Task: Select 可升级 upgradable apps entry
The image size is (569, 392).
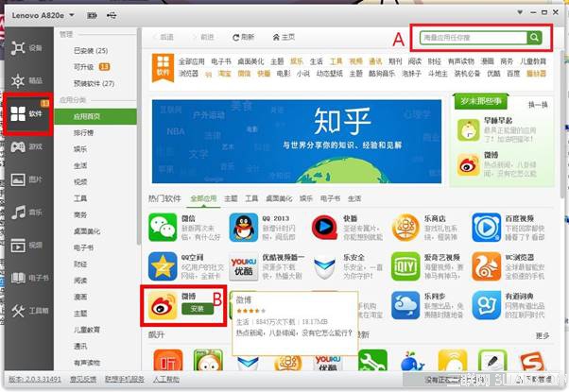Action: [x=92, y=67]
